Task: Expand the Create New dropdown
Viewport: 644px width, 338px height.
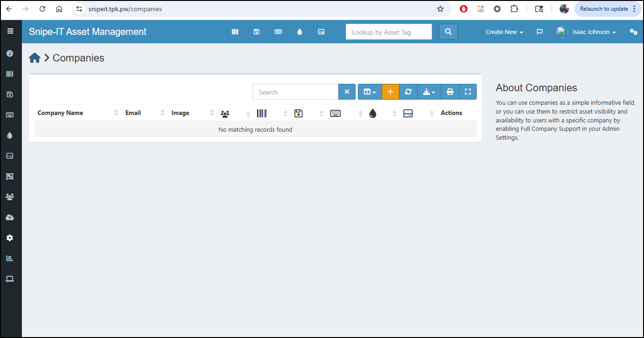Action: click(504, 32)
